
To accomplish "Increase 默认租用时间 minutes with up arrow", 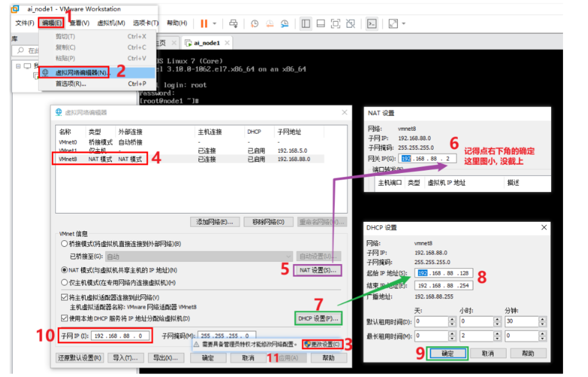I will coord(542,319).
